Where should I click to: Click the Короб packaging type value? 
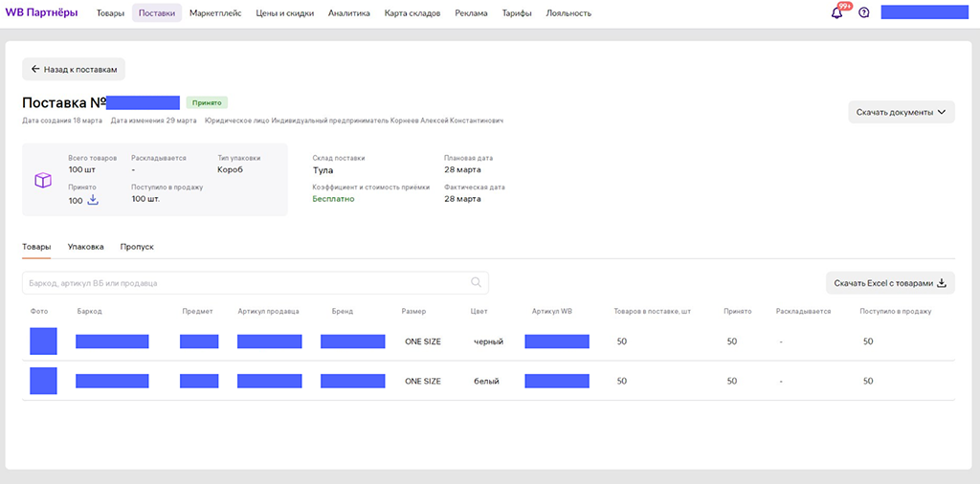230,169
